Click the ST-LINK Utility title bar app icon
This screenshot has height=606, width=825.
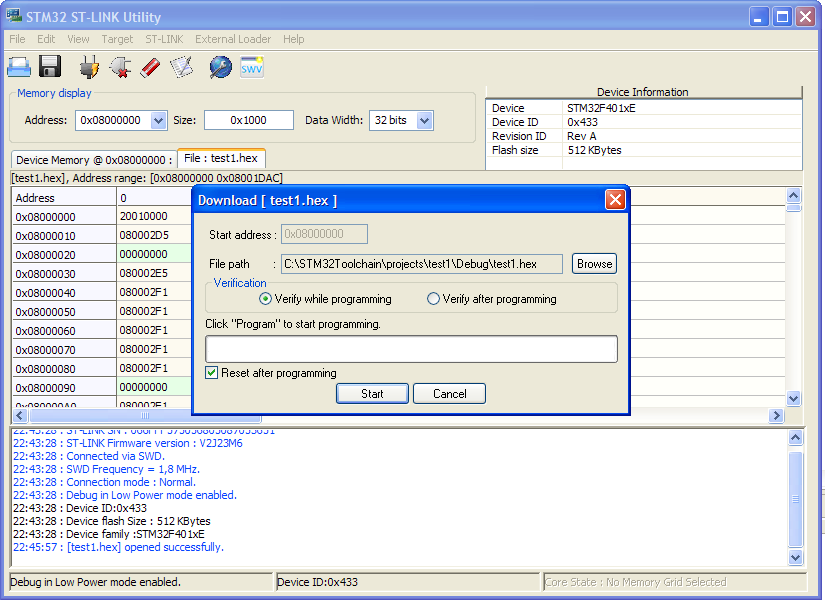tap(14, 16)
